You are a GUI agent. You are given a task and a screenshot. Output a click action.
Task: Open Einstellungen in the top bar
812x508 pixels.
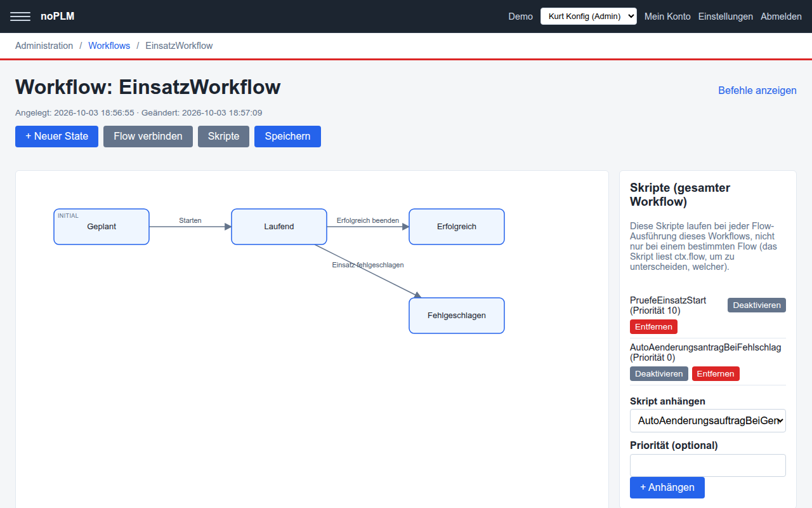726,17
